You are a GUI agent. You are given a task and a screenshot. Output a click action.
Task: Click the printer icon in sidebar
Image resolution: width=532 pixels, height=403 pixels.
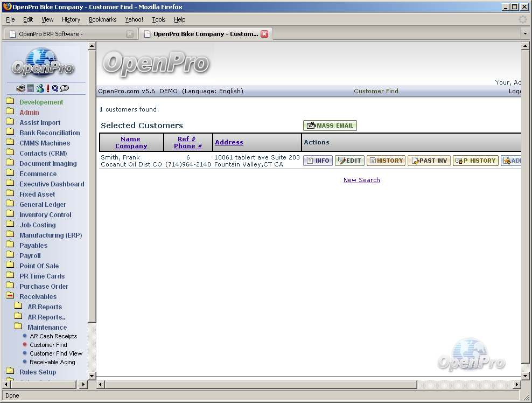pyautogui.click(x=20, y=88)
